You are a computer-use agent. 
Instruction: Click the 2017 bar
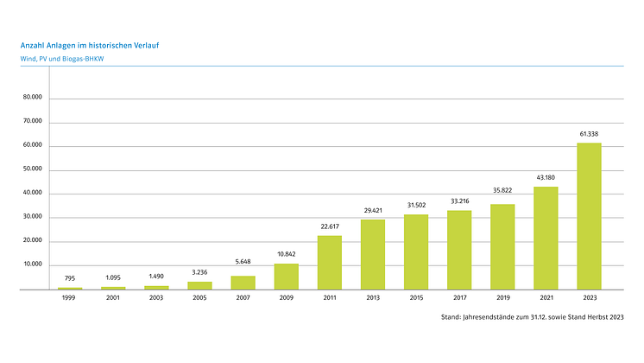click(459, 250)
